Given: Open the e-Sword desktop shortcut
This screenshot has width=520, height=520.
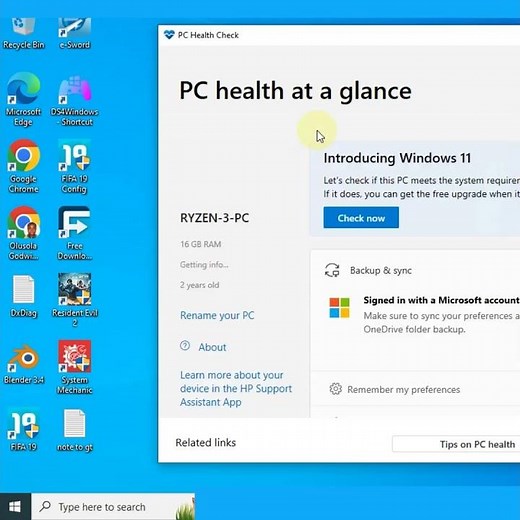Looking at the screenshot, I should [74, 34].
